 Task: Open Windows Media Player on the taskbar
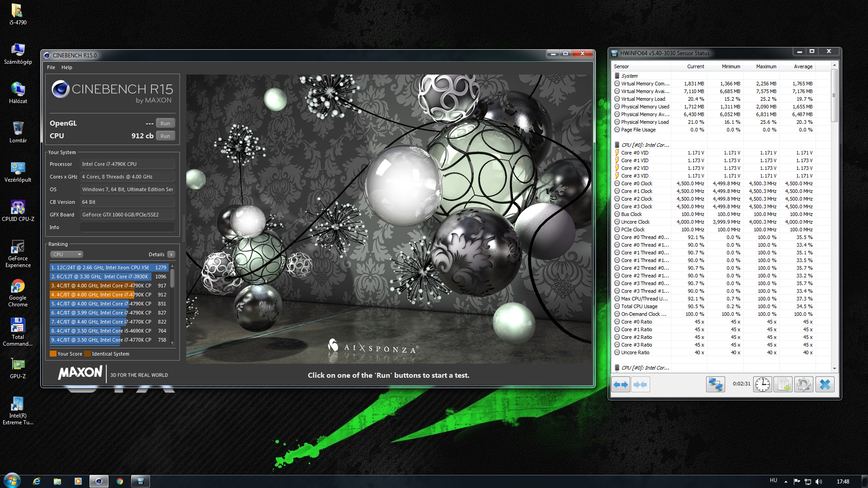78,481
